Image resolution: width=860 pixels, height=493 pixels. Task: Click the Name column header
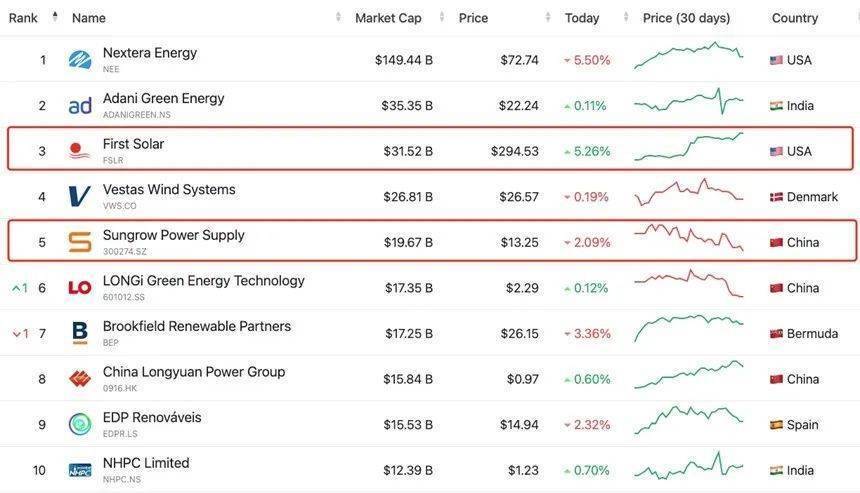tap(89, 18)
